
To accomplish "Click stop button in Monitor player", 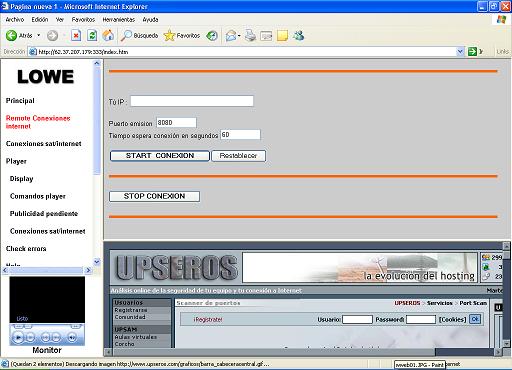I will coord(30,337).
